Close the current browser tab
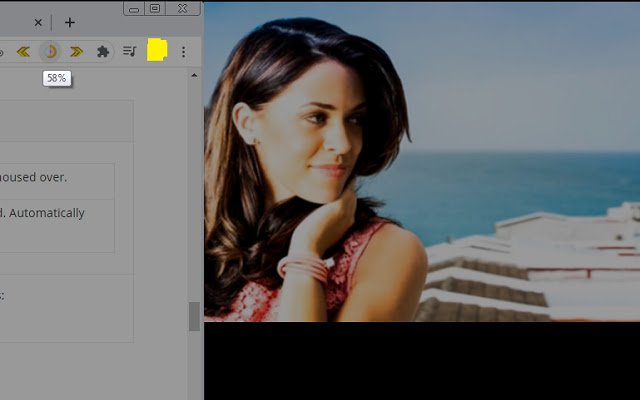The width and height of the screenshot is (640, 400). 38,23
